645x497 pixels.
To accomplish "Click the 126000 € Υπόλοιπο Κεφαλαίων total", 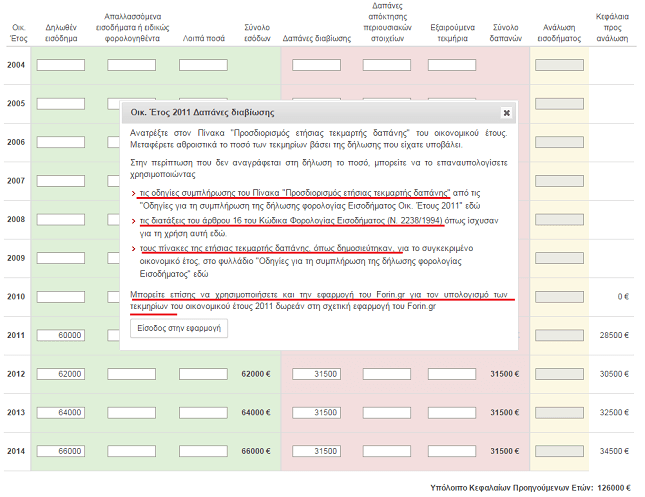I will [614, 488].
